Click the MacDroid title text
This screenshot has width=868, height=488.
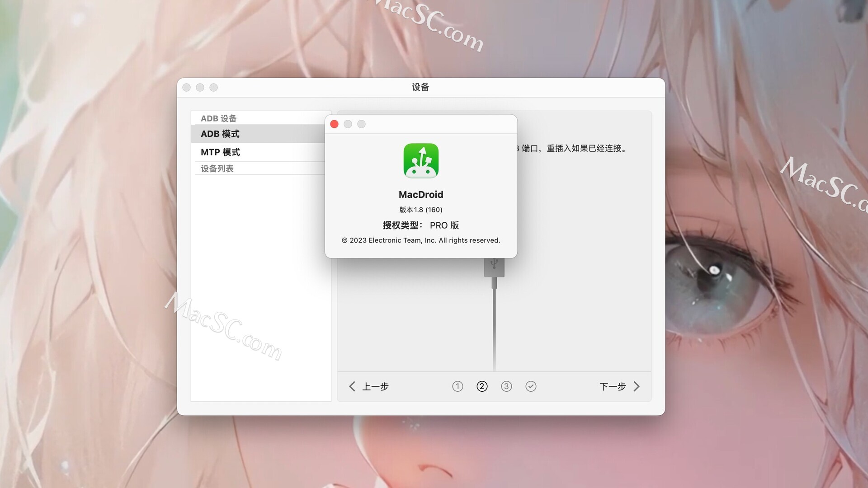[x=421, y=195]
